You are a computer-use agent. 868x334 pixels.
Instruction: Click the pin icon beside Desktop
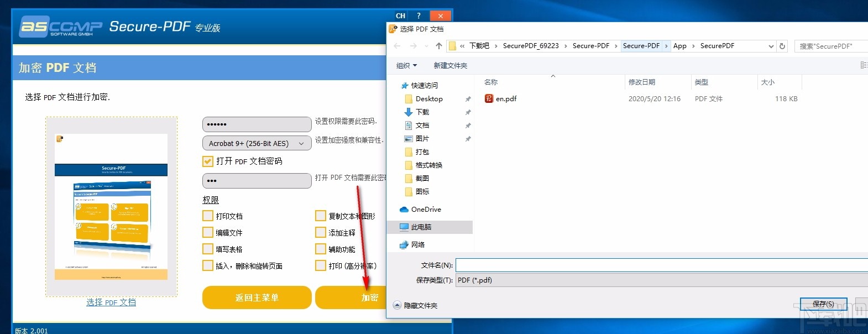click(468, 99)
